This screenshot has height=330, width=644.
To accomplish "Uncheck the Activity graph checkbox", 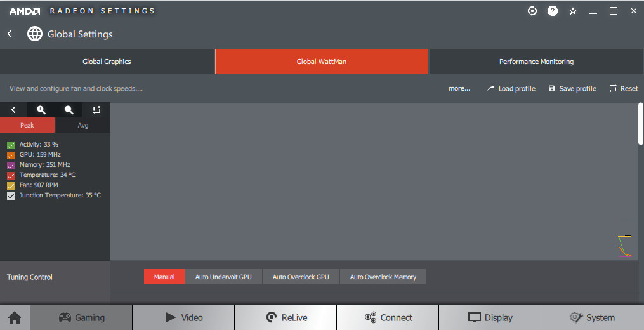I will (11, 145).
